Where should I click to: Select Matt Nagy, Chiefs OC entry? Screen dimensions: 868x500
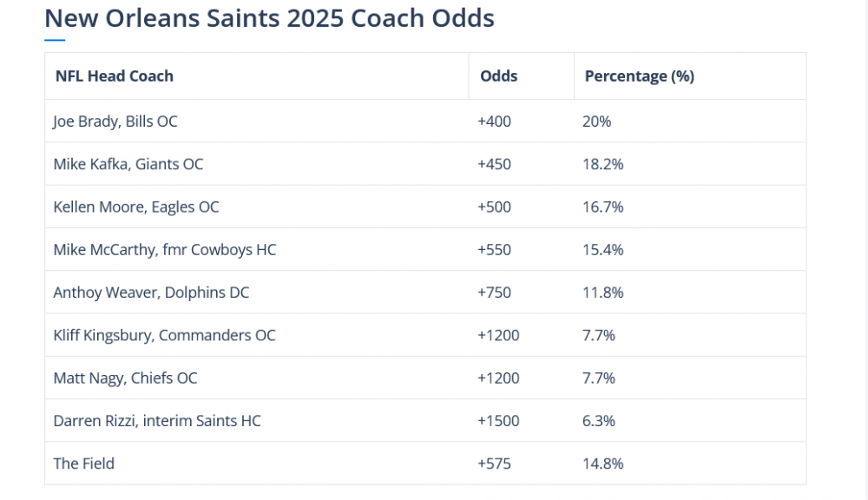[125, 378]
